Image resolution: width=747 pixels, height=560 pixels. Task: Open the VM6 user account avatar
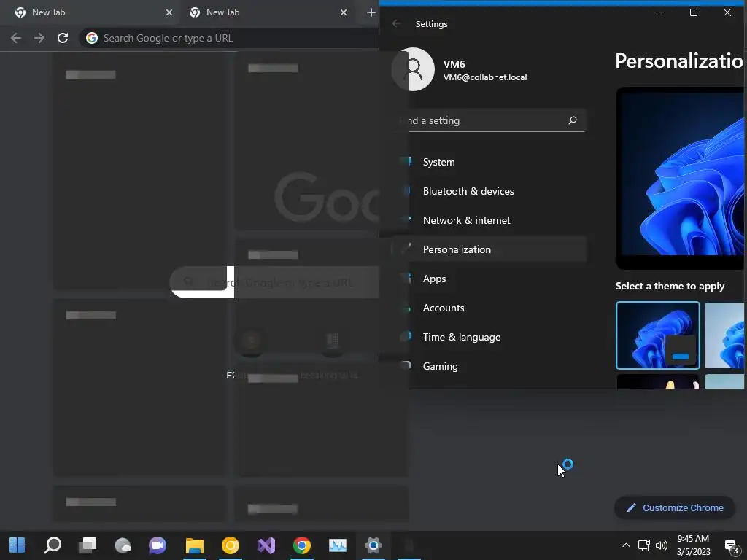(413, 69)
